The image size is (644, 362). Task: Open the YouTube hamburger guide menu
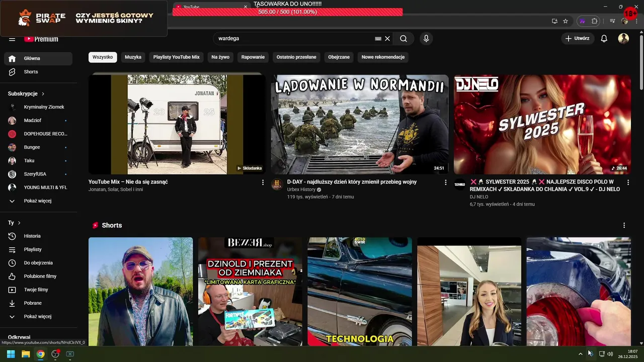[12, 39]
